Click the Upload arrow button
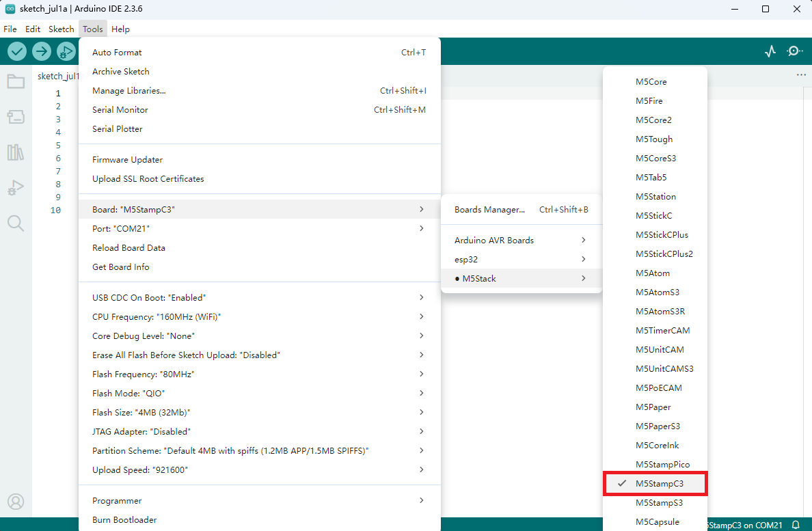Image resolution: width=812 pixels, height=531 pixels. click(42, 51)
